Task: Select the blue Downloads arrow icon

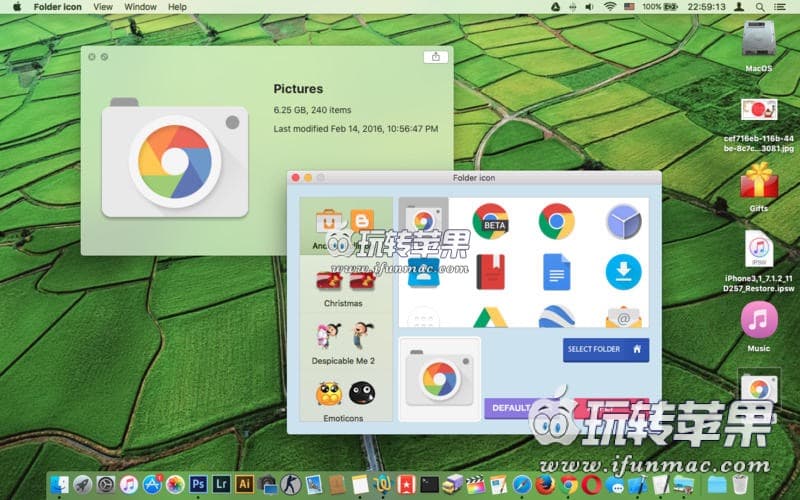Action: [623, 272]
